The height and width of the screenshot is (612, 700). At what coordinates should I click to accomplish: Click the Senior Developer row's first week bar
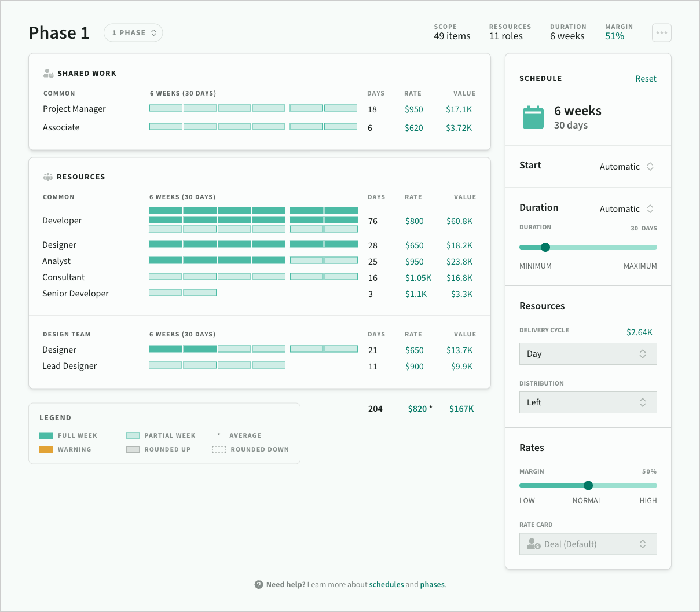pos(166,293)
